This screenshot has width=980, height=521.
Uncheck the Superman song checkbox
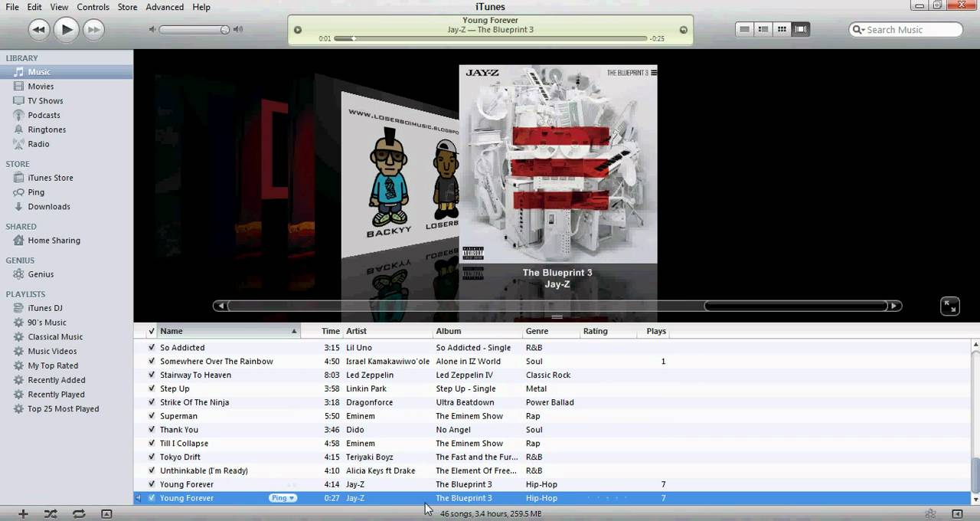point(152,416)
